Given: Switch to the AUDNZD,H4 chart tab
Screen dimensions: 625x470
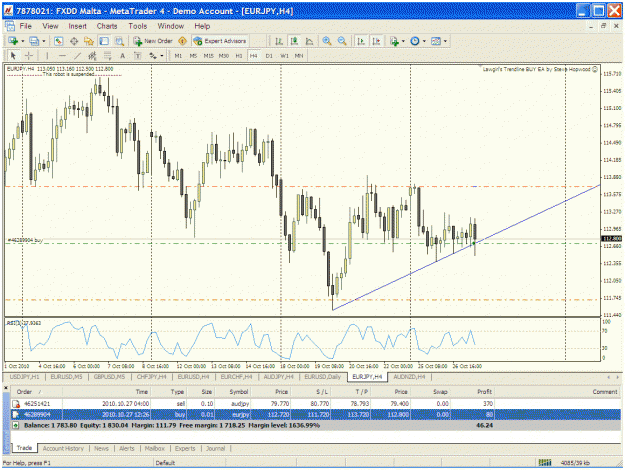Looking at the screenshot, I should [409, 377].
